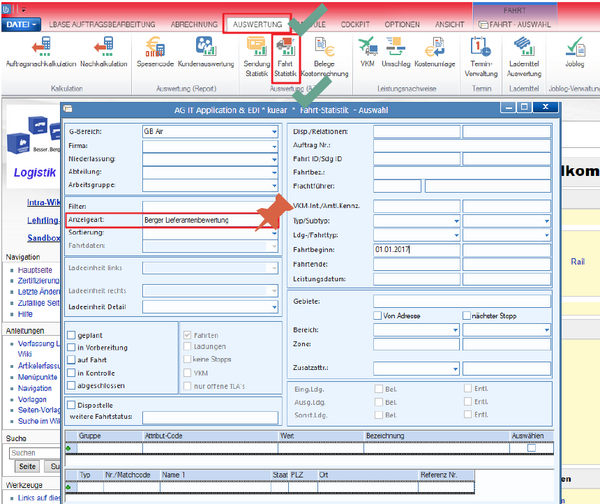600x504 pixels.
Task: Open the Ansicht tab
Action: (x=450, y=24)
